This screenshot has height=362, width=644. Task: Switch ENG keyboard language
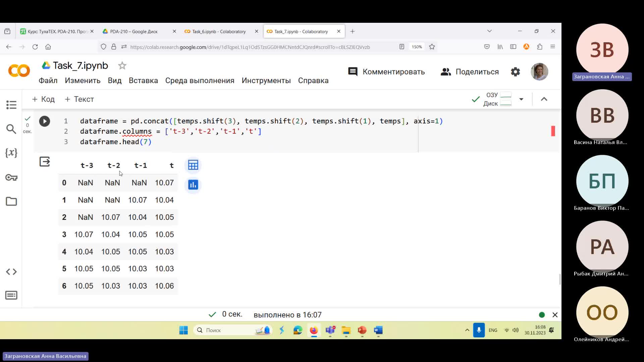click(x=493, y=330)
